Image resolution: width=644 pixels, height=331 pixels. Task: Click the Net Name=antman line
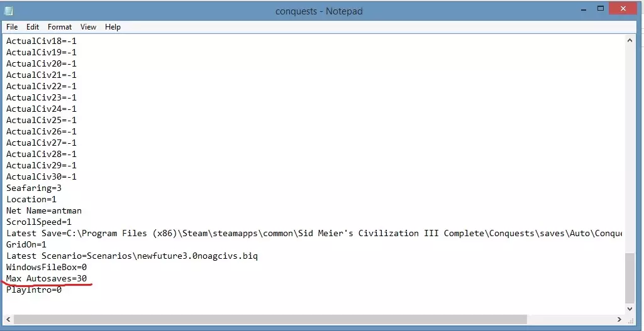(x=44, y=211)
